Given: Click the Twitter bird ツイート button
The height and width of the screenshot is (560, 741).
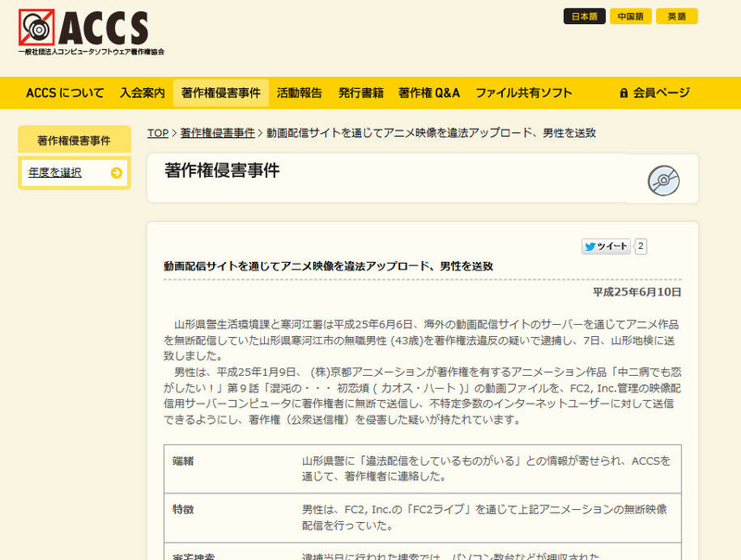Looking at the screenshot, I should (x=606, y=246).
